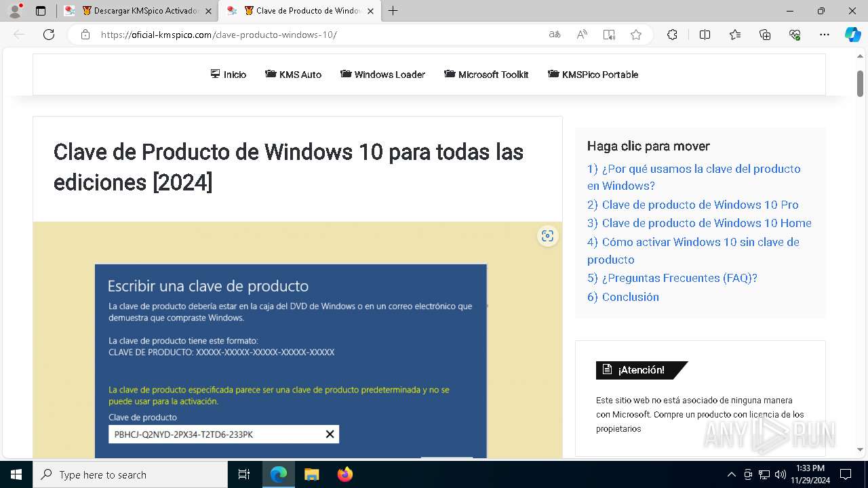Image resolution: width=868 pixels, height=488 pixels.
Task: Open the translate page icon
Action: tap(555, 35)
